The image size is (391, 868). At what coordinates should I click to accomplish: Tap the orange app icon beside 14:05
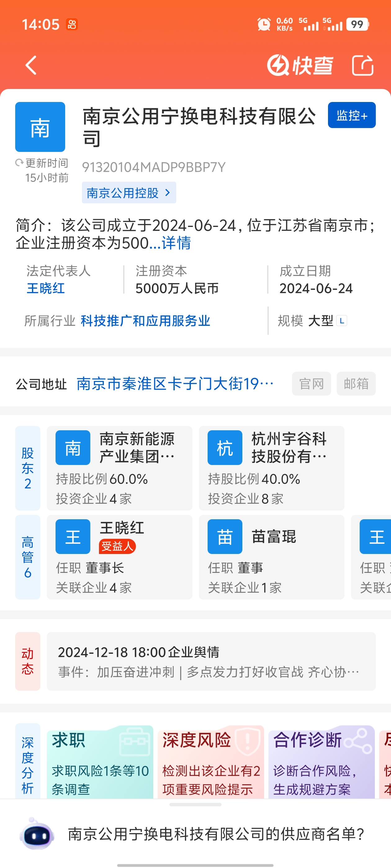[x=72, y=24]
